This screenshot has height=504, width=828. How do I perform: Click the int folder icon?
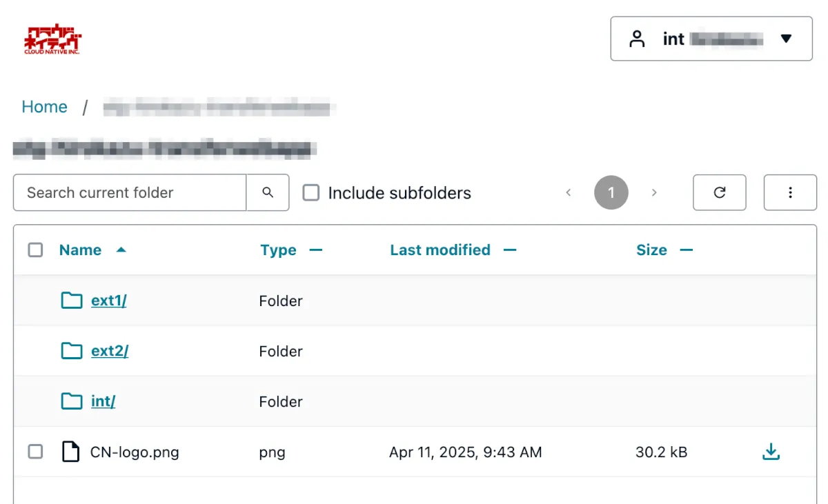coord(72,401)
